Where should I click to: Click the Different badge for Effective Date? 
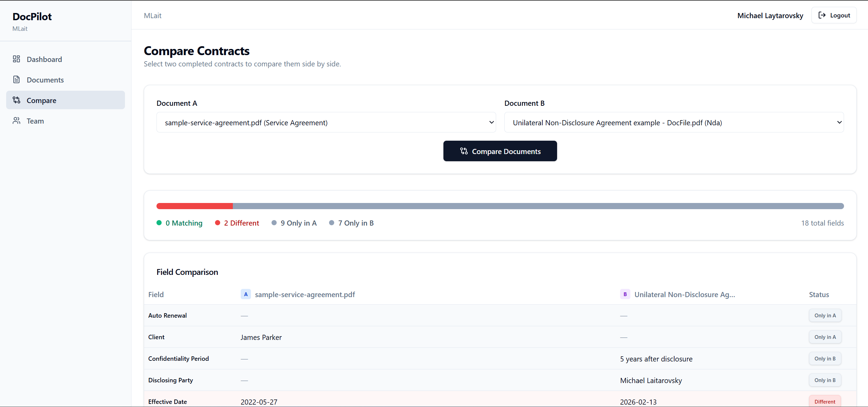click(825, 402)
